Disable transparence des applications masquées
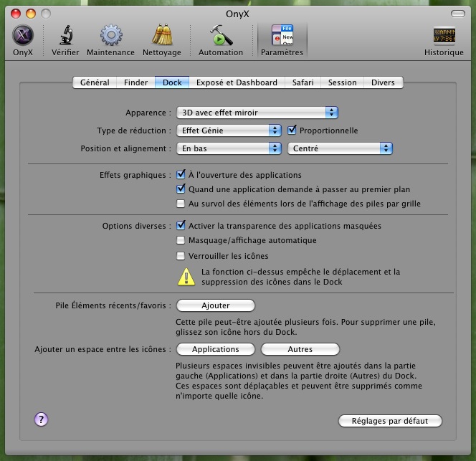The image size is (476, 461). tap(181, 225)
